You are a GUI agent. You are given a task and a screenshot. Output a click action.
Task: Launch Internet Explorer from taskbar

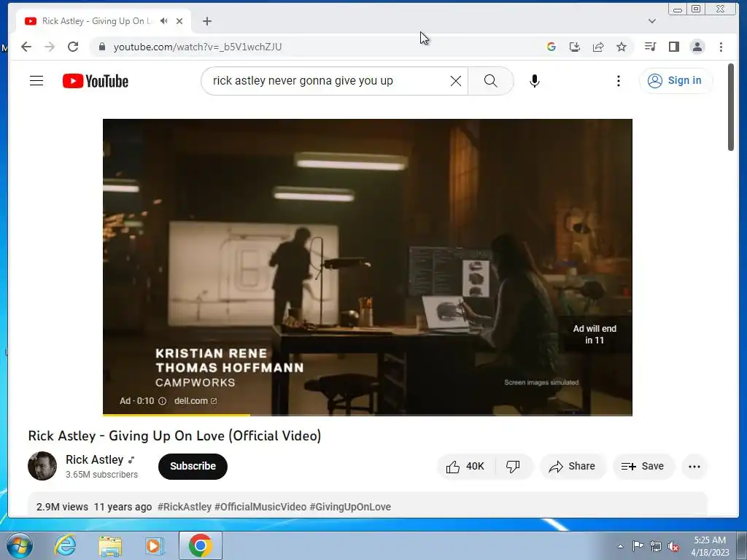65,545
